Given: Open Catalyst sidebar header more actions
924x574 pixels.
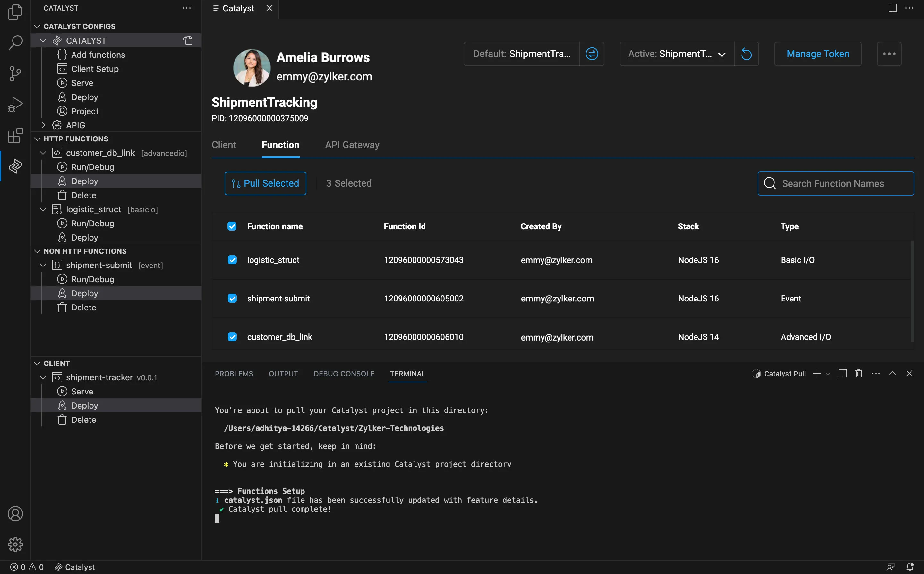Looking at the screenshot, I should 186,8.
